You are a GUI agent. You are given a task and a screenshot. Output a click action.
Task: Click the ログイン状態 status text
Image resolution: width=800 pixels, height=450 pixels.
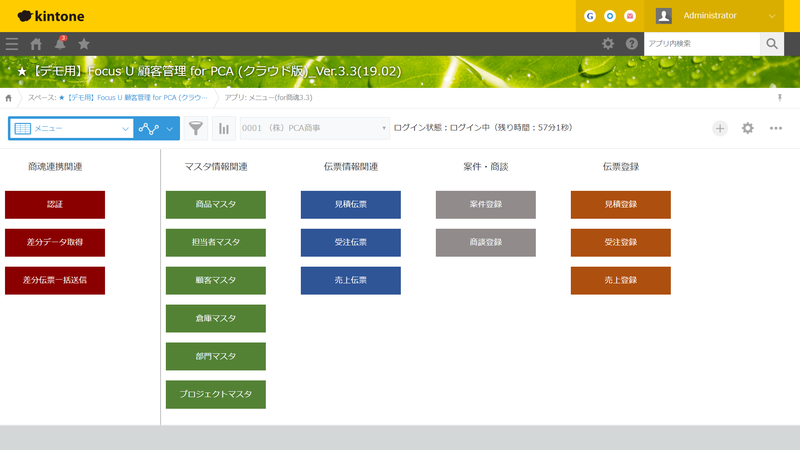point(483,128)
